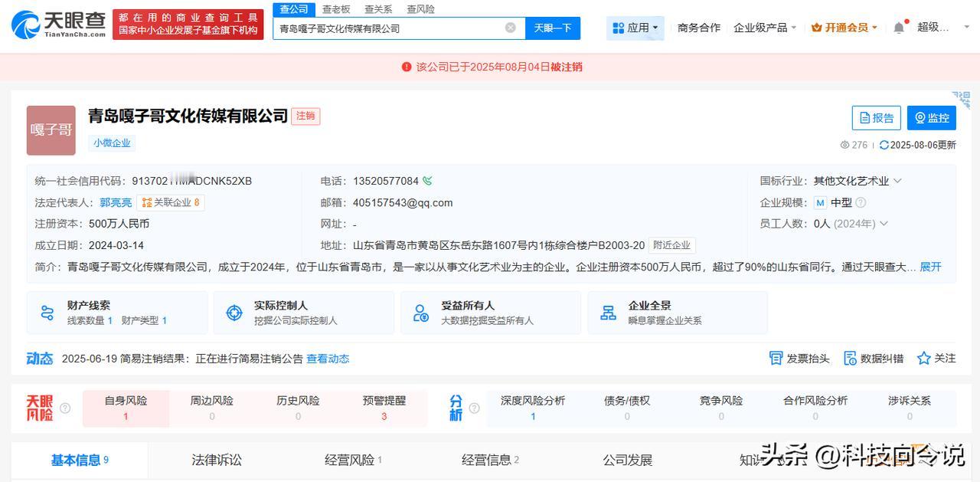
Task: Open the 受益所有人 card
Action: tap(491, 313)
